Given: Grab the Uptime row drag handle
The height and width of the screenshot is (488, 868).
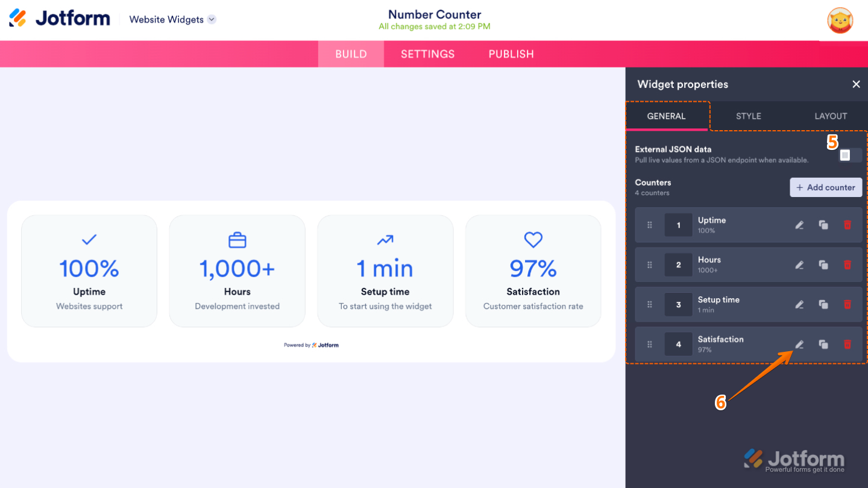Looking at the screenshot, I should point(650,225).
